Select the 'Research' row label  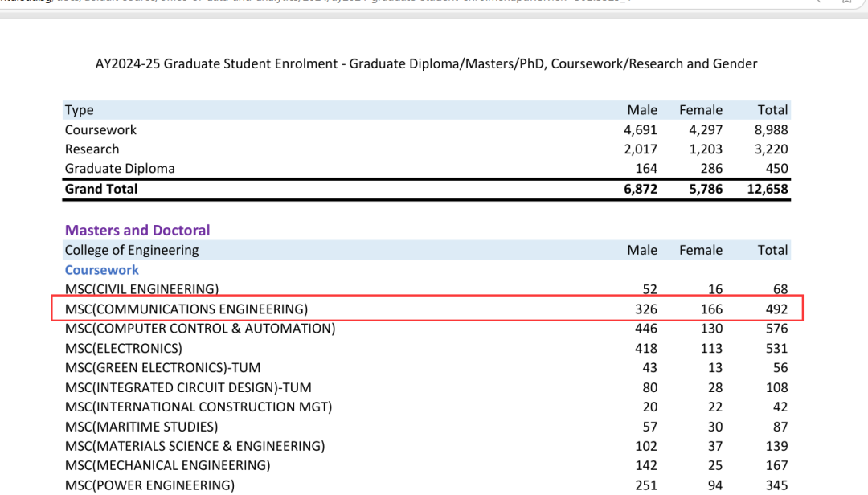[92, 149]
